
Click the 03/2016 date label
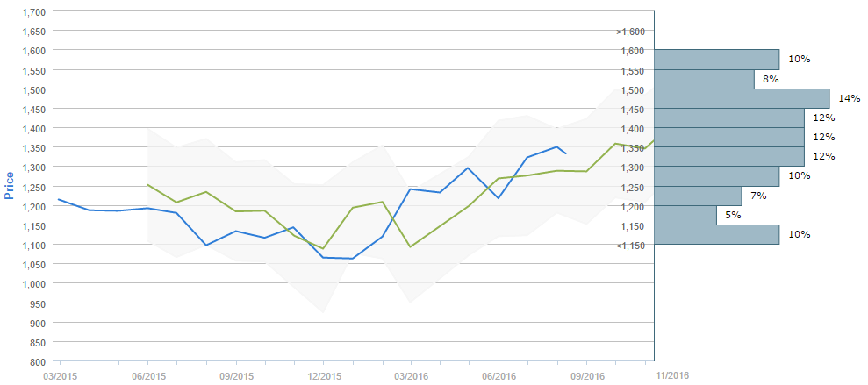(411, 375)
